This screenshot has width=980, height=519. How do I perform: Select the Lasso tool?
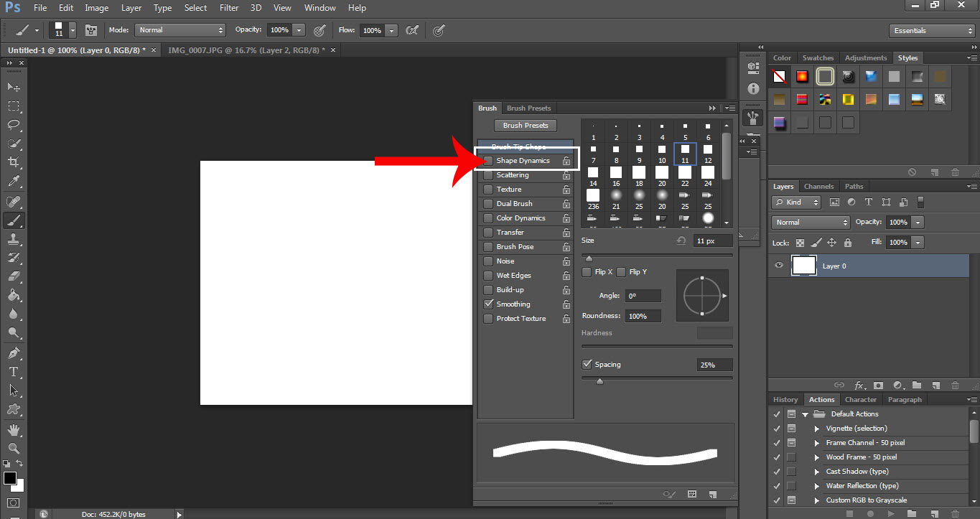point(14,125)
